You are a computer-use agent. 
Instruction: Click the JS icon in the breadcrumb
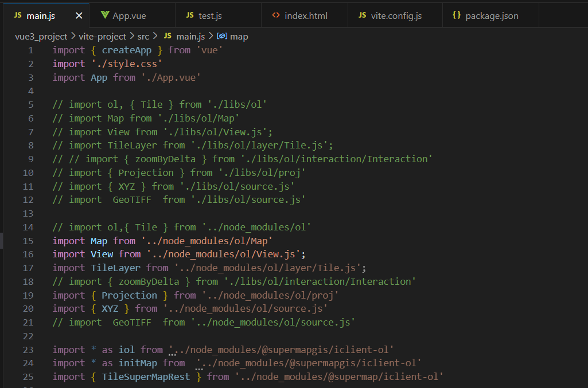point(168,36)
